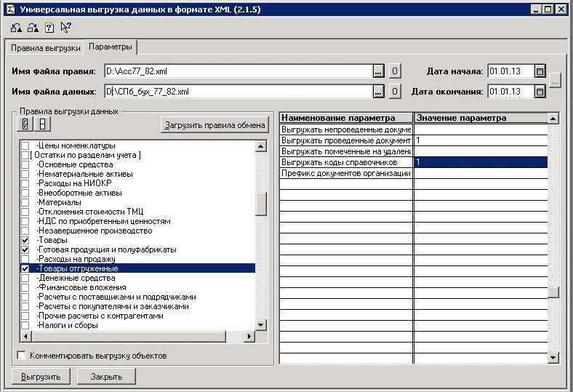Browse for the data file path
573x392 pixels.
point(378,92)
